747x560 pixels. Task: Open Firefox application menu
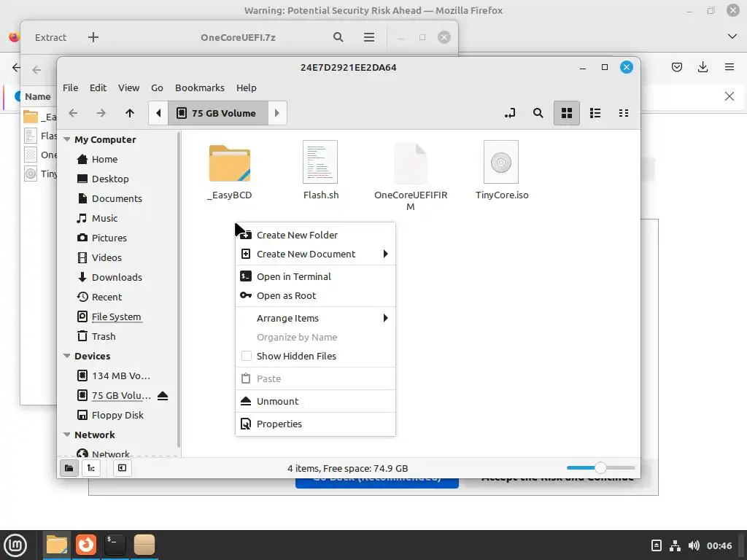point(729,67)
